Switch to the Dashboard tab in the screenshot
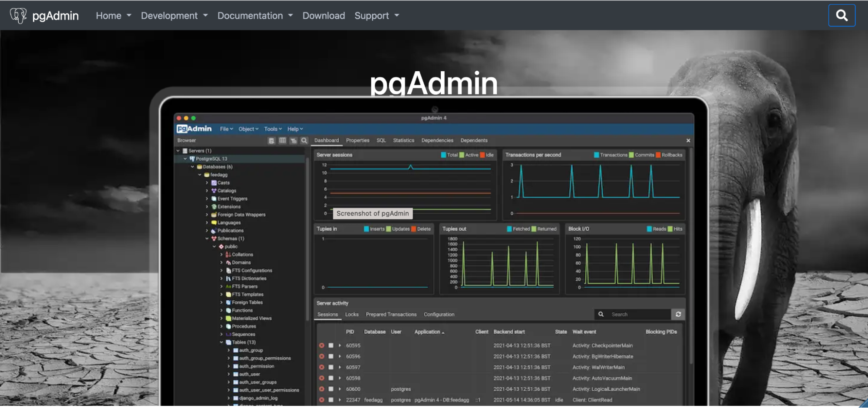The width and height of the screenshot is (868, 408). (327, 140)
